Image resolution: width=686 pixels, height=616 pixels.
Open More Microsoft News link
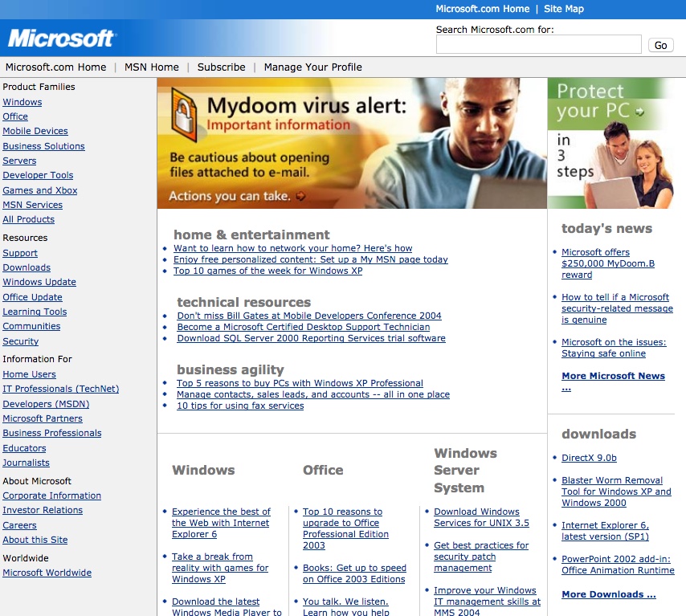tap(613, 381)
